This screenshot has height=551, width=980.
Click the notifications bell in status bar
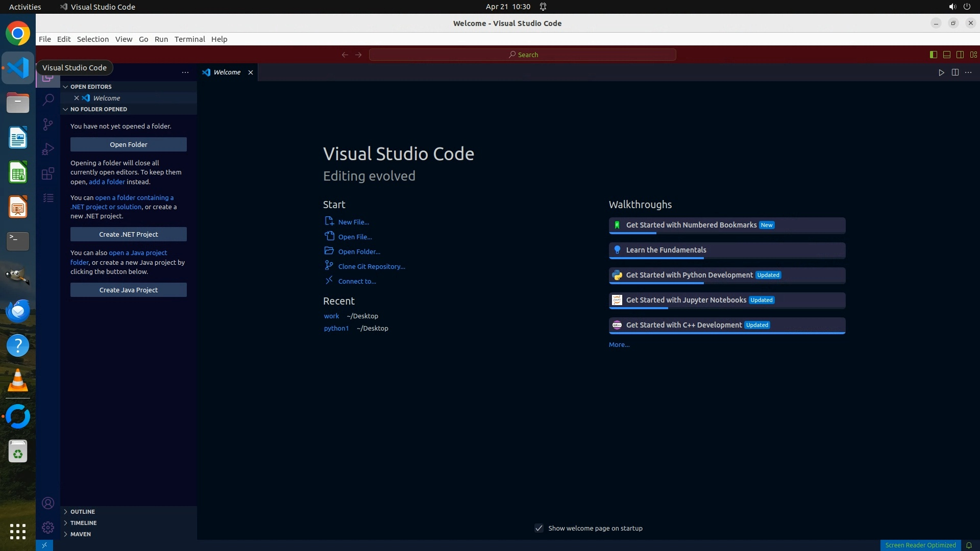click(x=969, y=545)
